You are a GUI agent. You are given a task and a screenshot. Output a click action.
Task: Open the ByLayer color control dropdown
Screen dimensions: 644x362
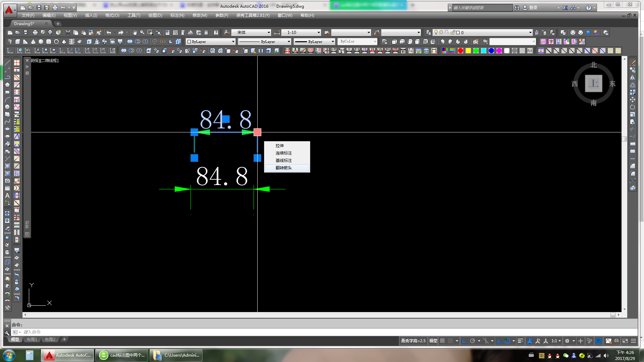(x=233, y=42)
